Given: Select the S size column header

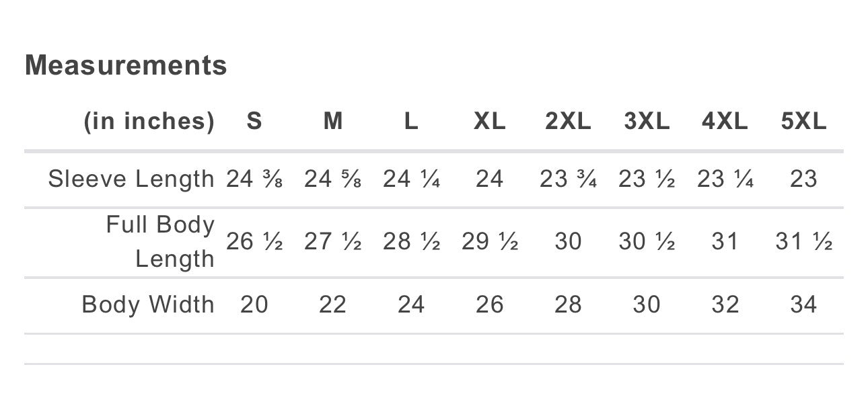Looking at the screenshot, I should click(x=254, y=121).
